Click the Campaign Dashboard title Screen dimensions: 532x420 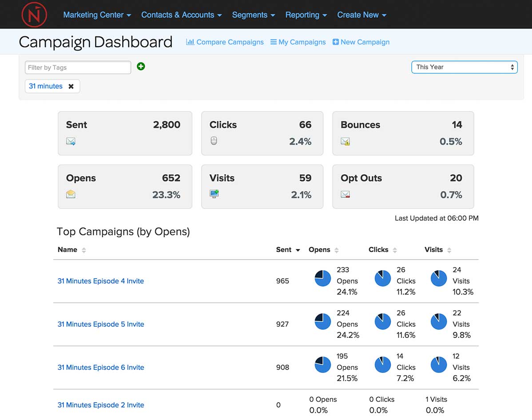[x=95, y=42]
